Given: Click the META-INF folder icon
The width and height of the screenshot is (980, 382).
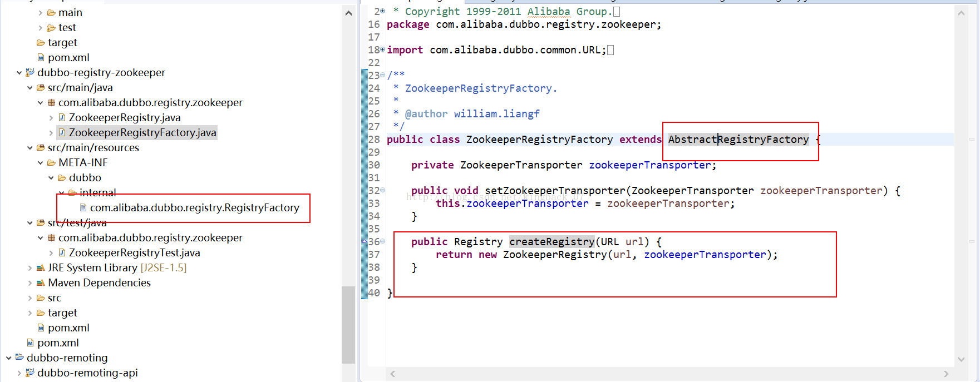Looking at the screenshot, I should (x=51, y=162).
